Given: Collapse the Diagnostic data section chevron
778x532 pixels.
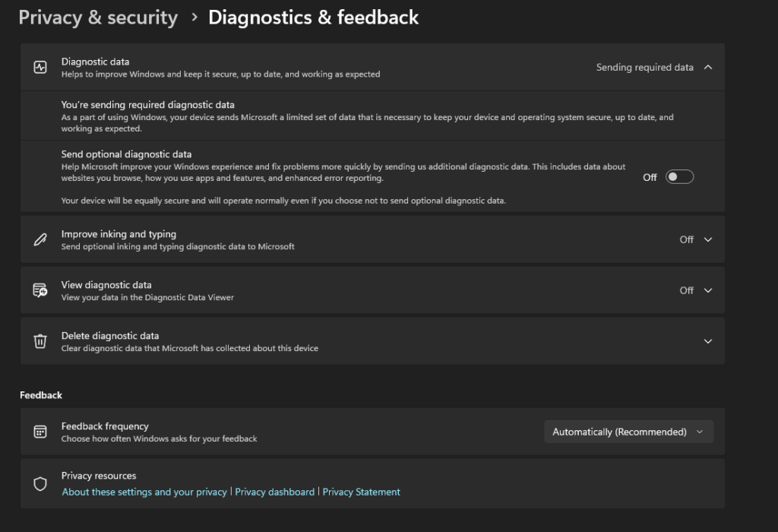Looking at the screenshot, I should [708, 67].
